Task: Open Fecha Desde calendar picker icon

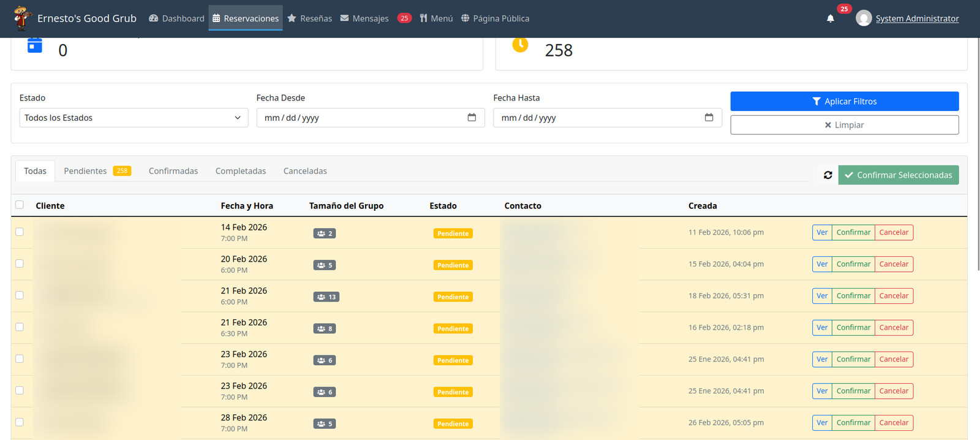Action: (472, 118)
